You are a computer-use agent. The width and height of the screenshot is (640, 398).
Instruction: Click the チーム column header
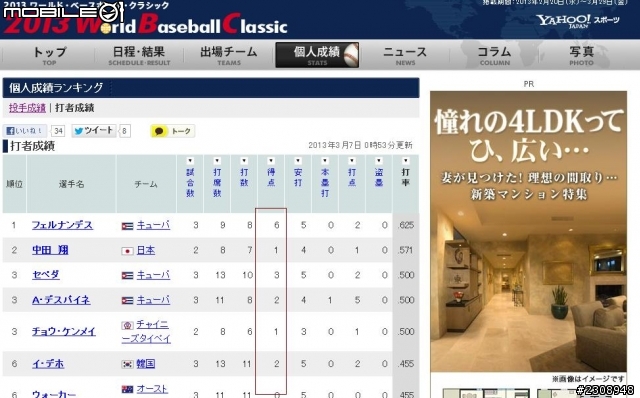146,184
